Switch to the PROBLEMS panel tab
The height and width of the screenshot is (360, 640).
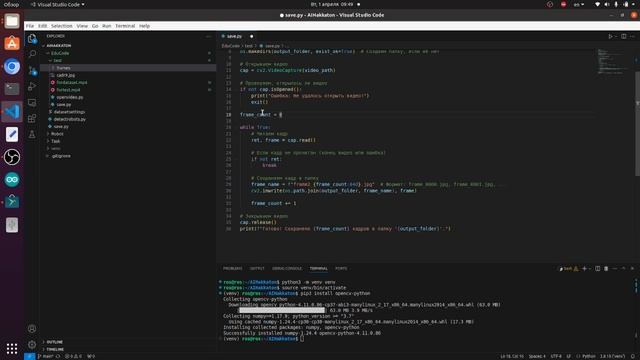tap(233, 269)
